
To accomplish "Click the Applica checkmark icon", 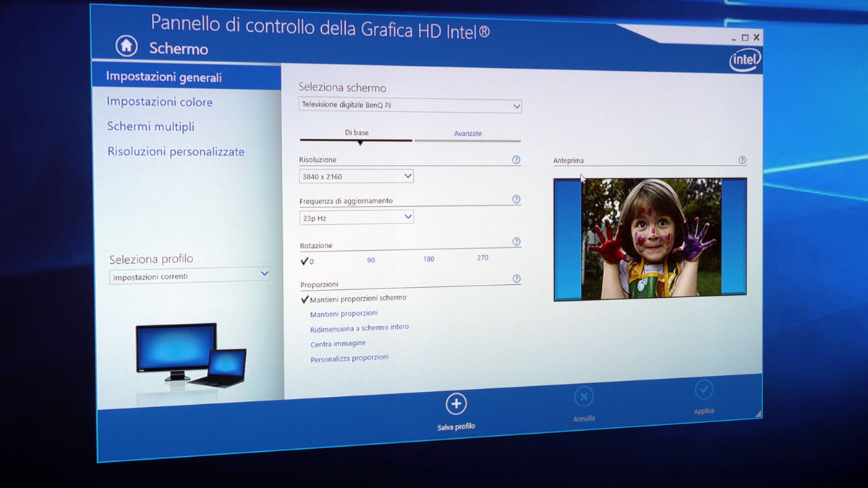I will pyautogui.click(x=704, y=390).
